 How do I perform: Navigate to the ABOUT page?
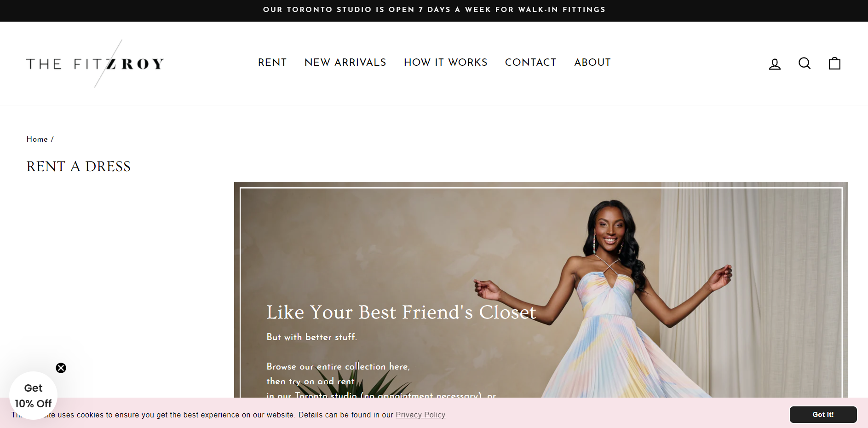[x=592, y=63]
